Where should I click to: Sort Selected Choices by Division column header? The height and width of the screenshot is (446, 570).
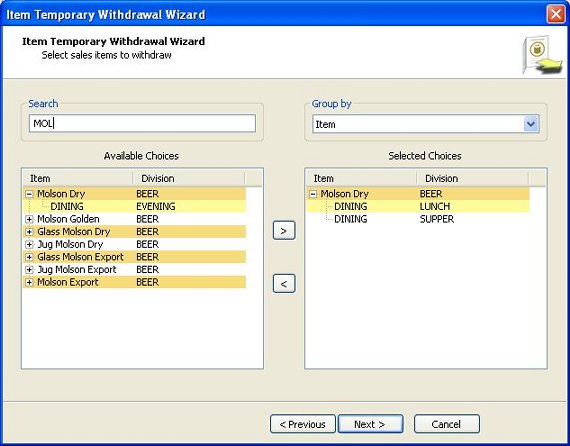tap(473, 178)
